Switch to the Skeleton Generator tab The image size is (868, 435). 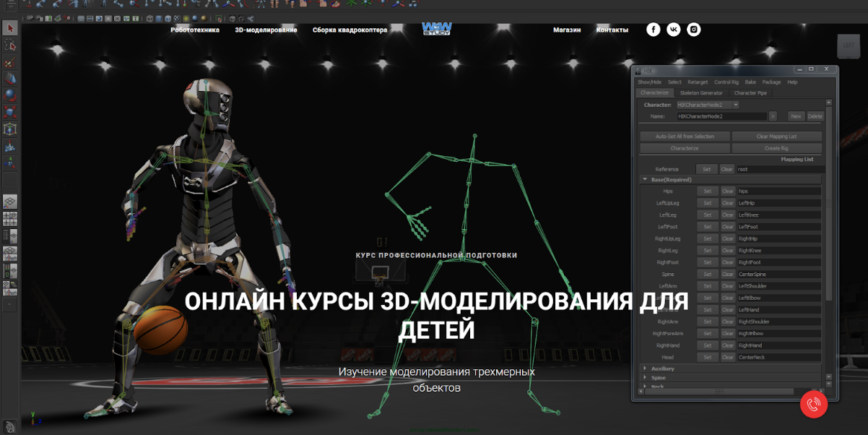click(700, 93)
